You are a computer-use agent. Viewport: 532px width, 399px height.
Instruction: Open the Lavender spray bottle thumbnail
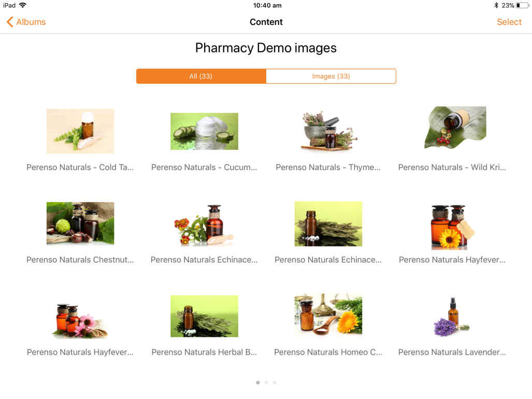click(x=452, y=317)
